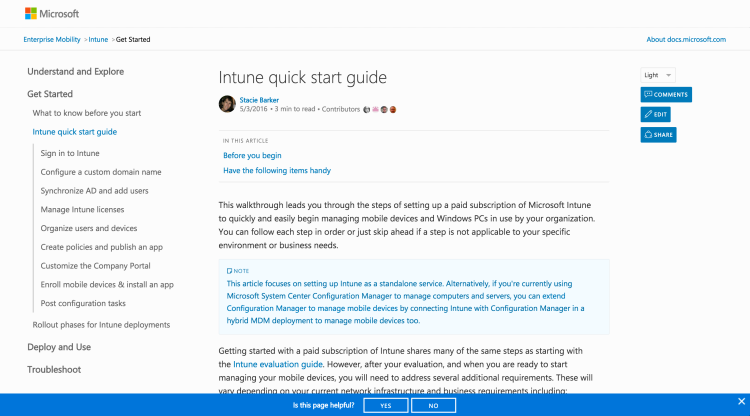The width and height of the screenshot is (750, 416).
Task: Collapse the Get Started section
Action: tap(50, 94)
